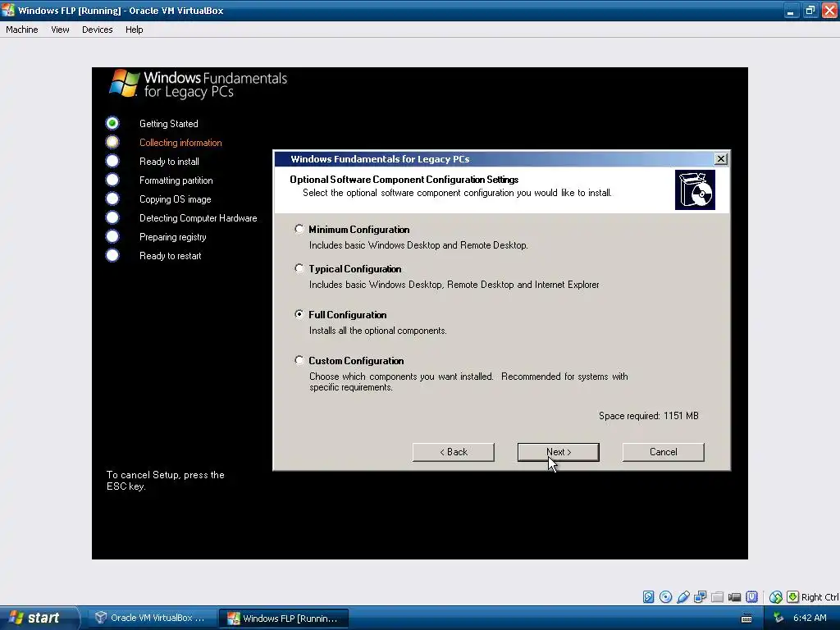
Task: Click the 'Ready to restart' step text
Action: click(x=171, y=256)
